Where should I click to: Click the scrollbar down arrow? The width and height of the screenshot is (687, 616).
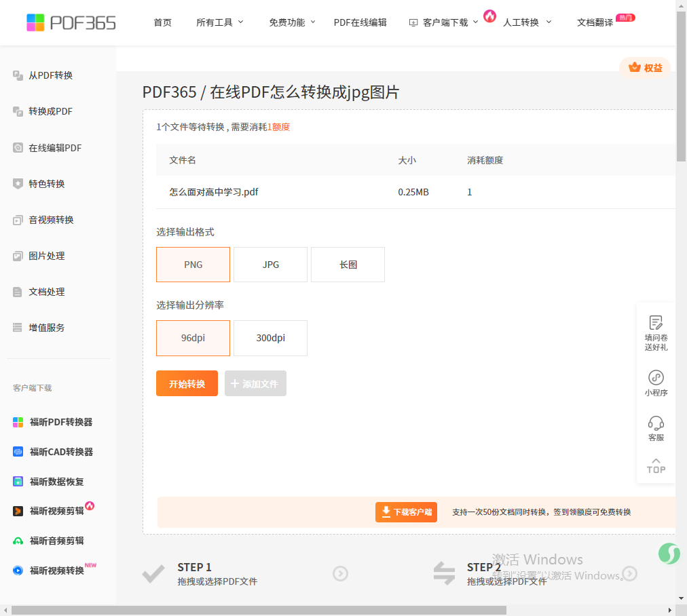(x=682, y=598)
